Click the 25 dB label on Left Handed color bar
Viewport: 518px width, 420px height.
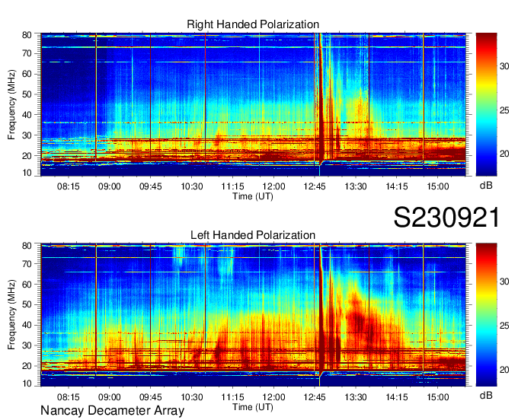504,326
